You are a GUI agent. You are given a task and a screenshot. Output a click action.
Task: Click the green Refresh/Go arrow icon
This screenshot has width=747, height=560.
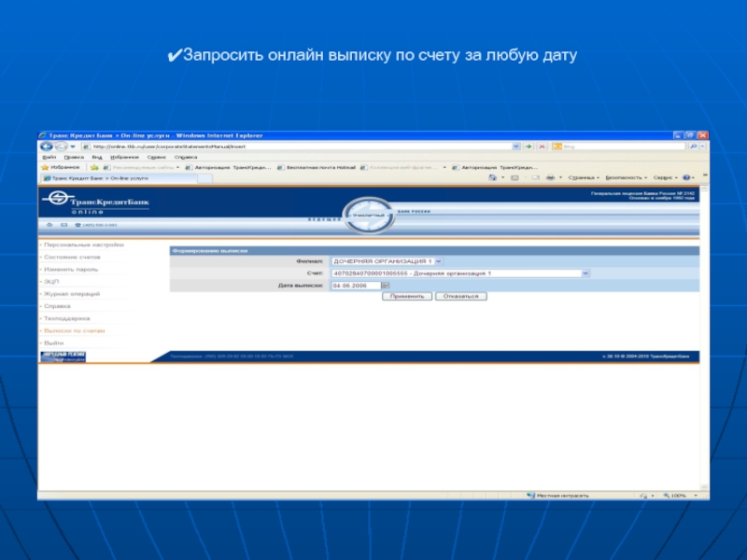click(x=529, y=147)
